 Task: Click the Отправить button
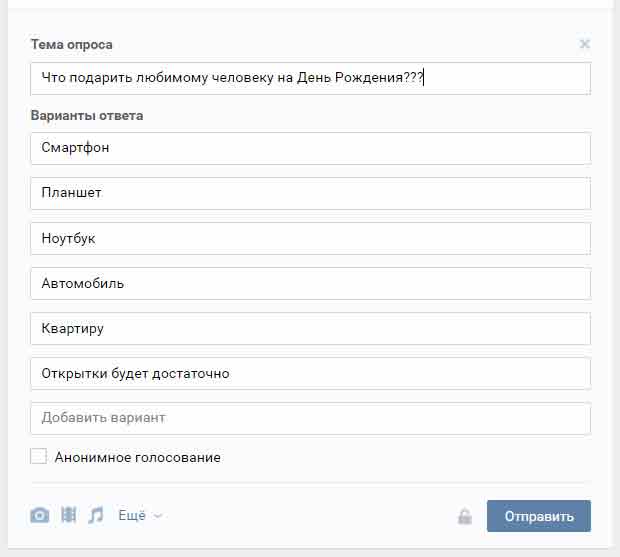539,516
